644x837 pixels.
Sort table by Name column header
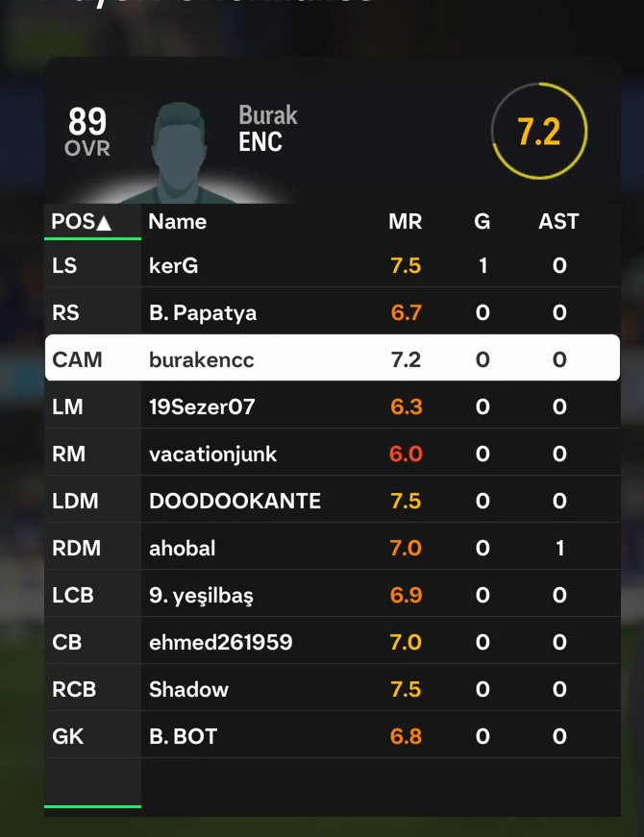177,222
